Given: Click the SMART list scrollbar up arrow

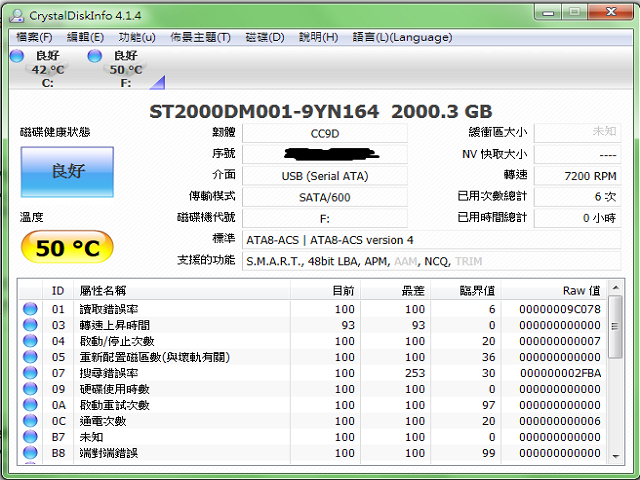Looking at the screenshot, I should click(x=616, y=288).
